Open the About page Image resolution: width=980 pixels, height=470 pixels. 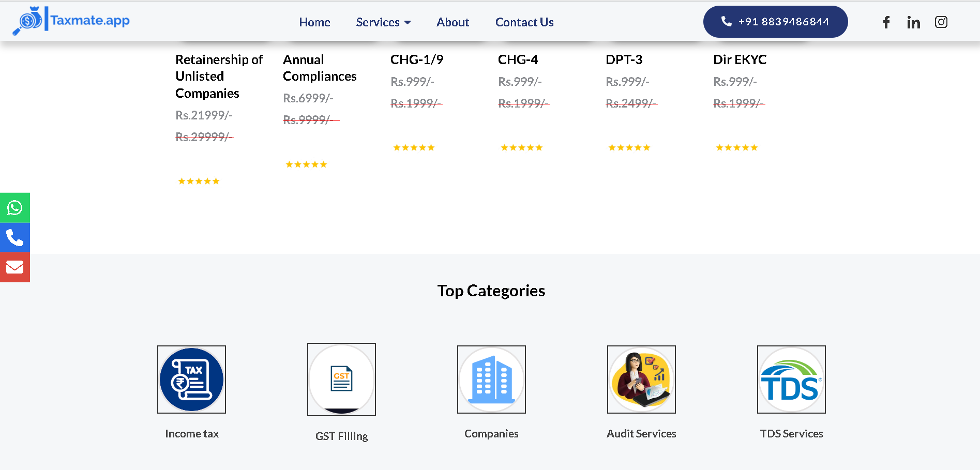point(453,22)
